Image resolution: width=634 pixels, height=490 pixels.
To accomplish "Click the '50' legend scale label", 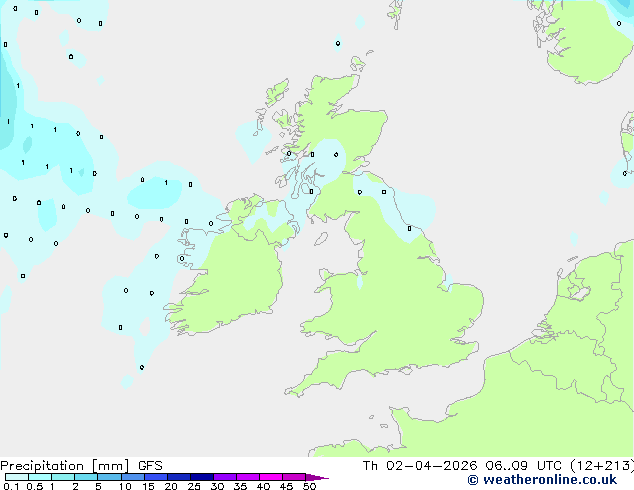I will pyautogui.click(x=309, y=486).
